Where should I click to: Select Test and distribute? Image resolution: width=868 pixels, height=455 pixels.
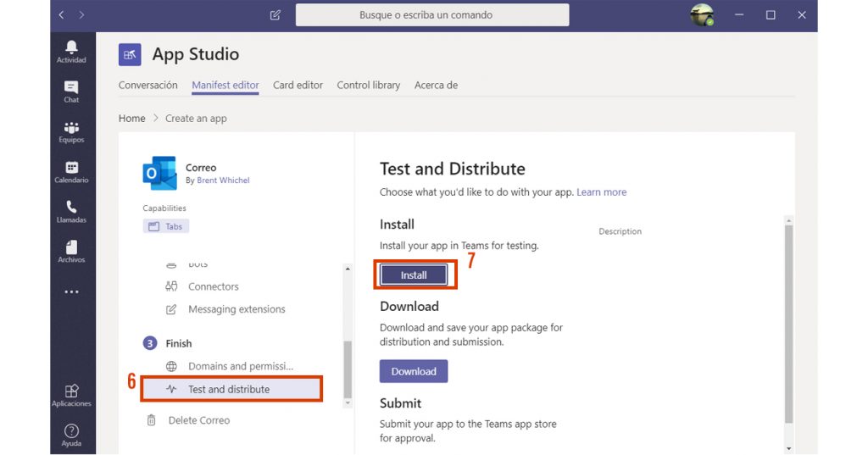click(231, 389)
